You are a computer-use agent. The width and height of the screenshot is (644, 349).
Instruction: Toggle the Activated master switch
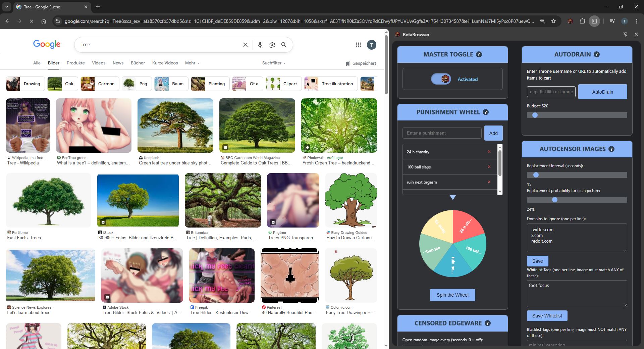[441, 79]
